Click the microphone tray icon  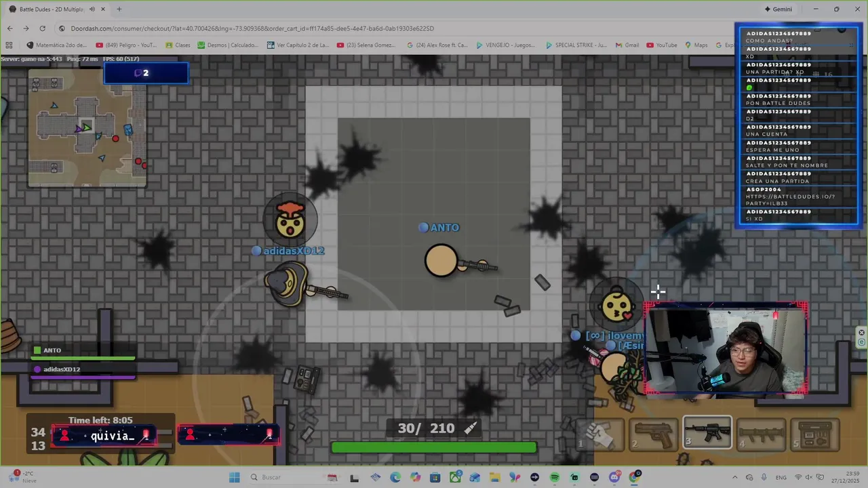point(764,477)
